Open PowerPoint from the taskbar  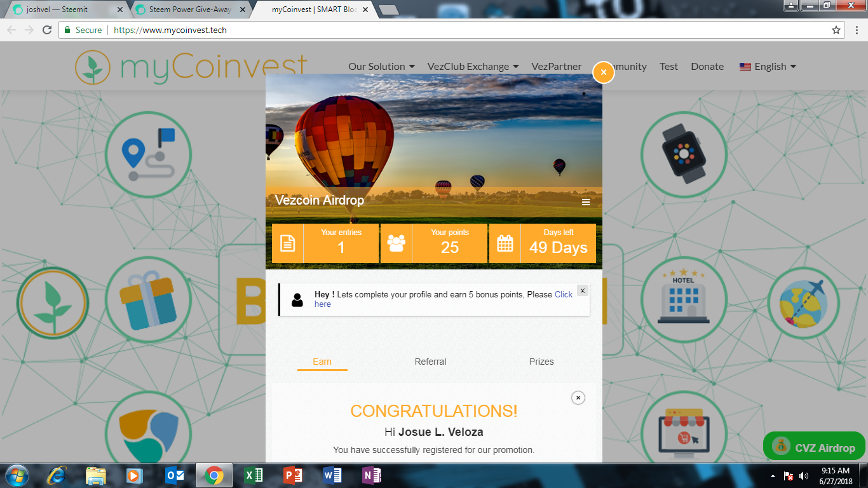tap(293, 475)
